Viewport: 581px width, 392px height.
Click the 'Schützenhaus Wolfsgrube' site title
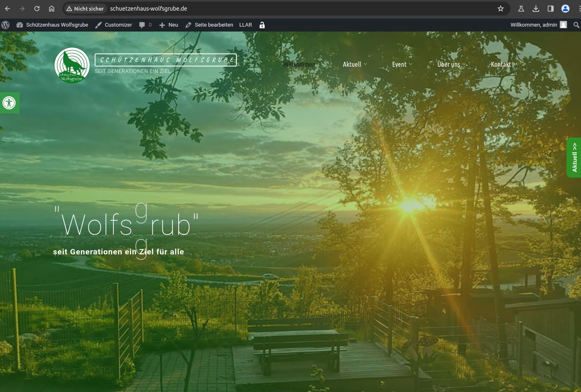point(166,60)
